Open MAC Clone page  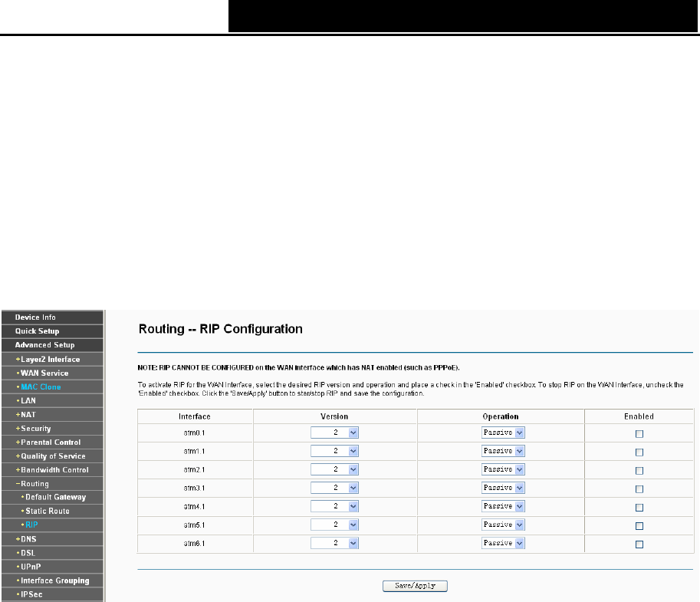[x=52, y=387]
